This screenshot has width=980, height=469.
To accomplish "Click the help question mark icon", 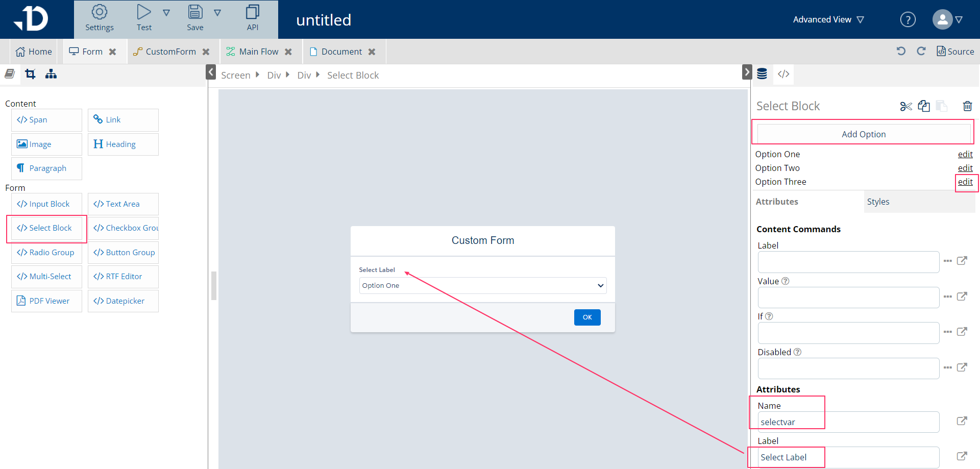I will click(908, 20).
